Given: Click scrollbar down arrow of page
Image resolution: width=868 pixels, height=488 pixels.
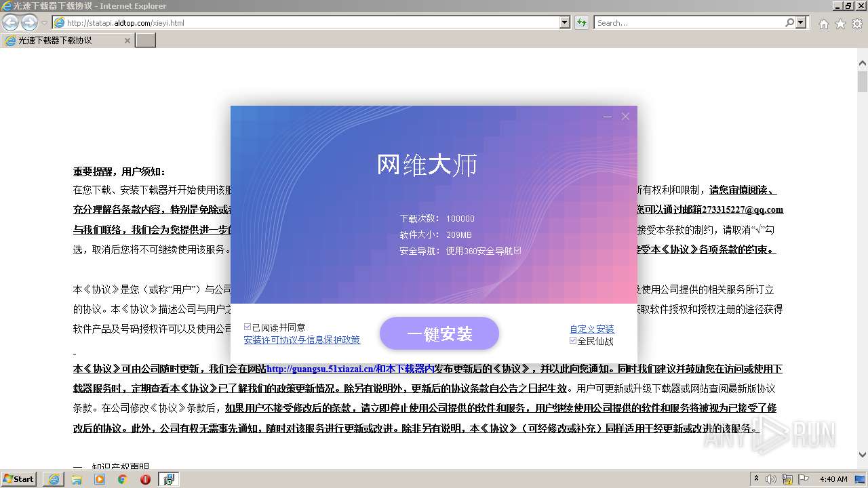Looking at the screenshot, I should click(863, 455).
